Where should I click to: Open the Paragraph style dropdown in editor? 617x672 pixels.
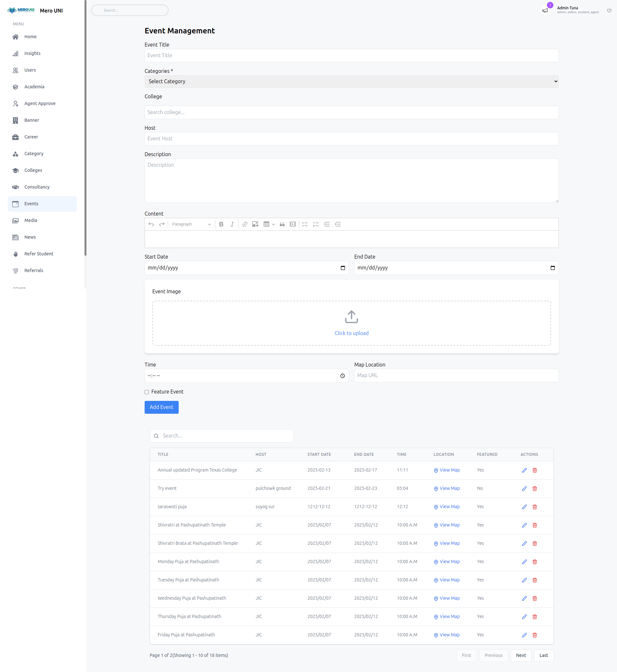pos(191,224)
